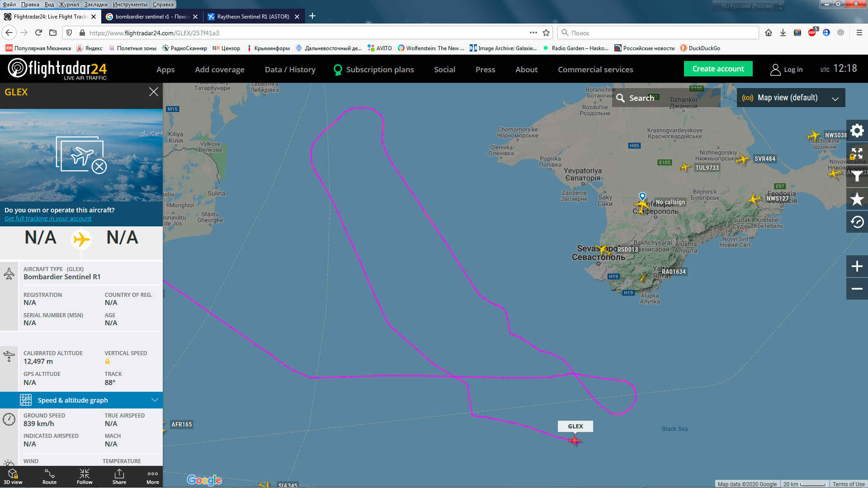Viewport: 868px width, 488px height.
Task: Open the More options menu
Action: click(153, 477)
